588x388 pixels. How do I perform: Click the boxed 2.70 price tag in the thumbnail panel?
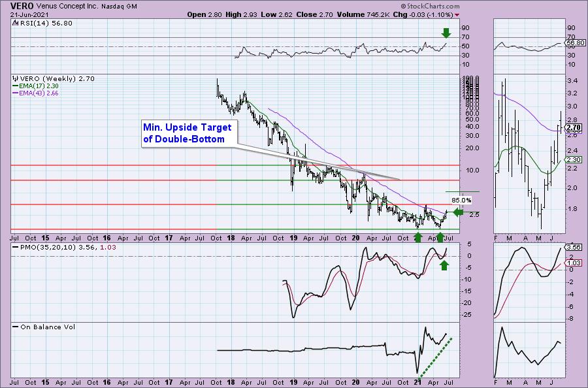point(574,128)
